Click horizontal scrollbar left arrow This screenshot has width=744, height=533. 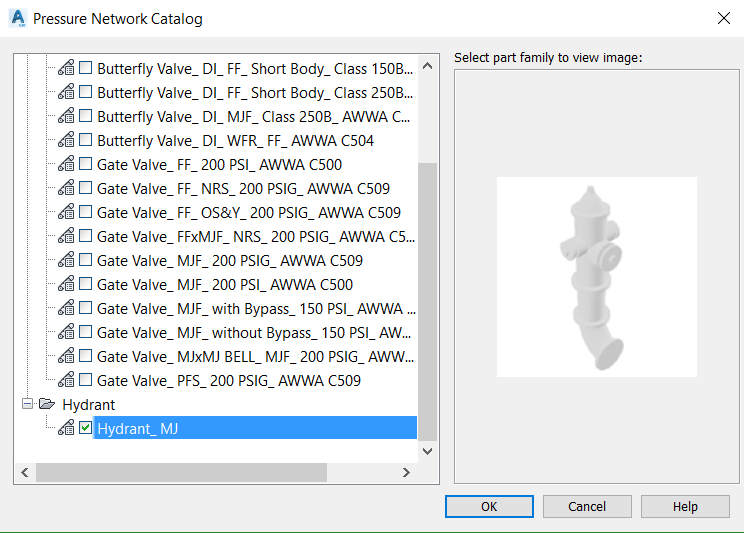25,473
